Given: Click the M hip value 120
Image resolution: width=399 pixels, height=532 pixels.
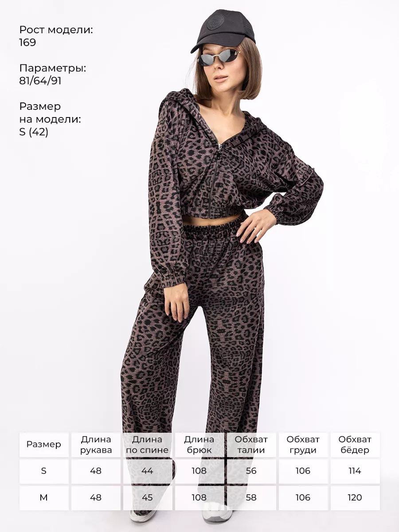Looking at the screenshot, I should pos(355,498).
